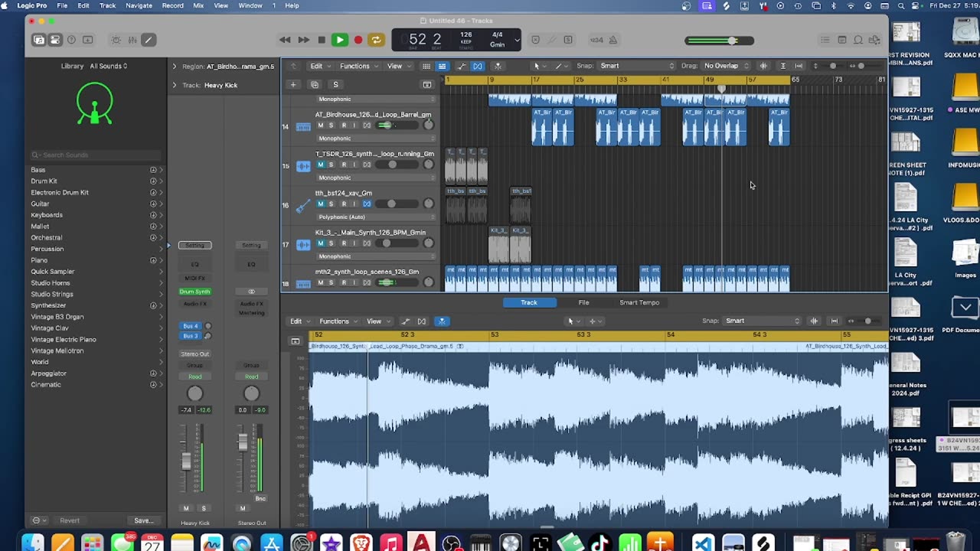Click the Fast Forward transport button
Screen dimensions: 980x551
pos(303,40)
